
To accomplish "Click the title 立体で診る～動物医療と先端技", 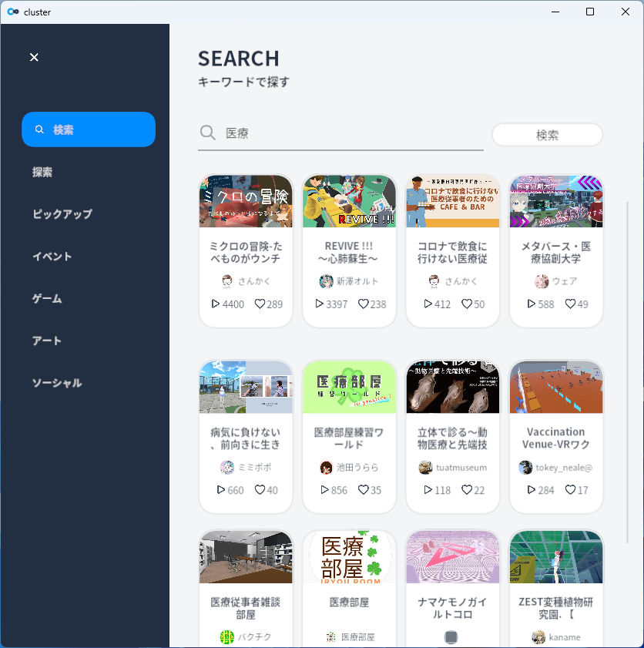I will pos(453,438).
